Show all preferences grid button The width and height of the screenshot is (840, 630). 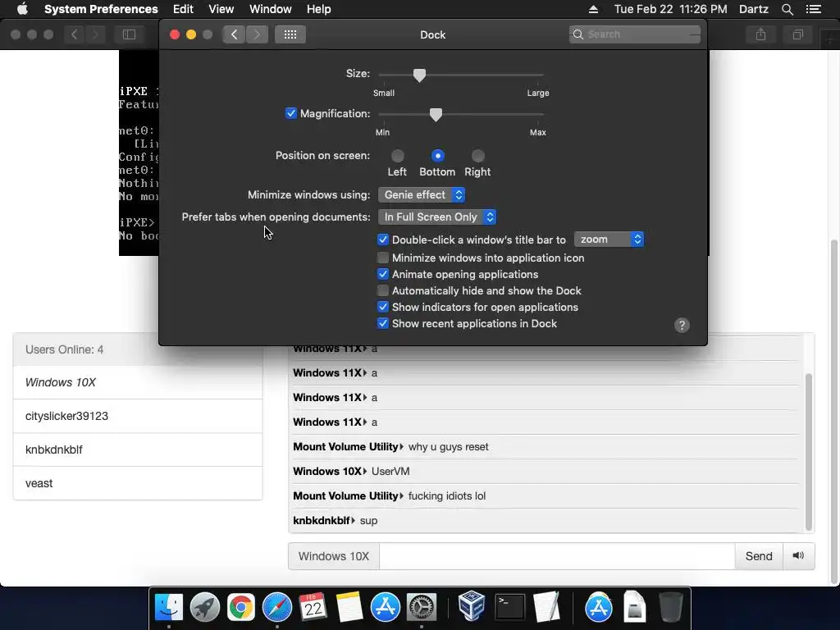pos(290,34)
